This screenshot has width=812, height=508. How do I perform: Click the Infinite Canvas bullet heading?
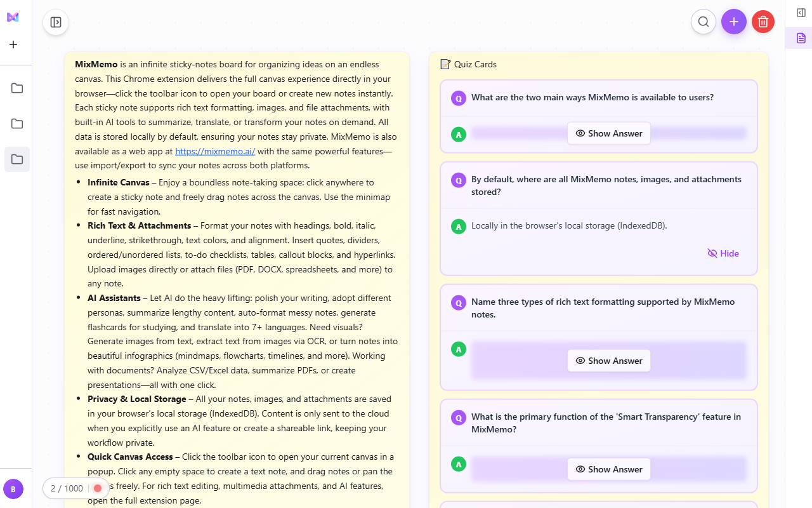pos(119,182)
